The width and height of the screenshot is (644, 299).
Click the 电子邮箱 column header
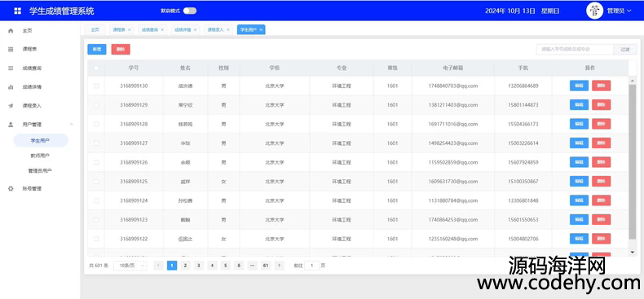click(452, 68)
